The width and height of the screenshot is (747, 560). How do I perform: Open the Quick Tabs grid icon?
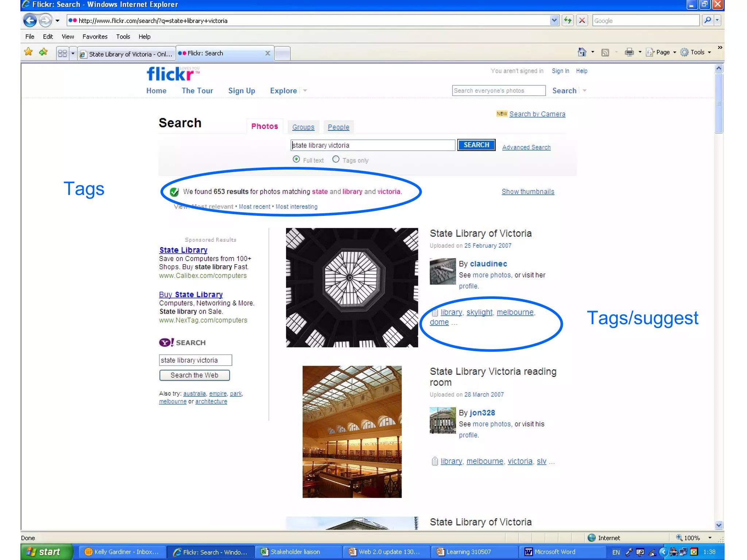[62, 54]
